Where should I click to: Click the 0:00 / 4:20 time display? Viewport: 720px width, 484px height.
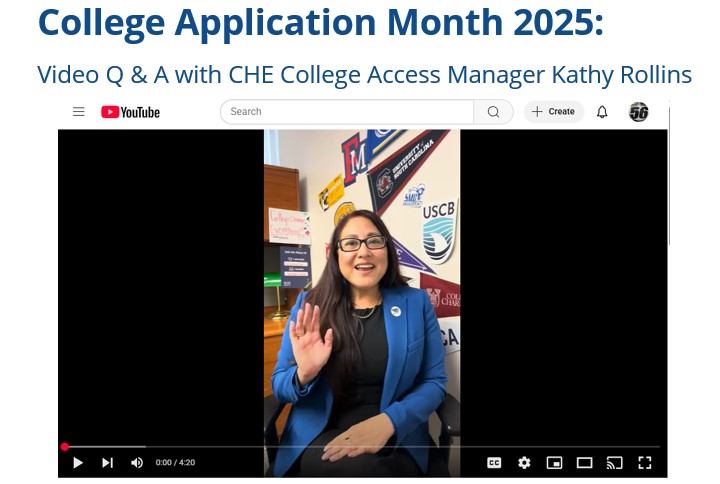point(175,462)
